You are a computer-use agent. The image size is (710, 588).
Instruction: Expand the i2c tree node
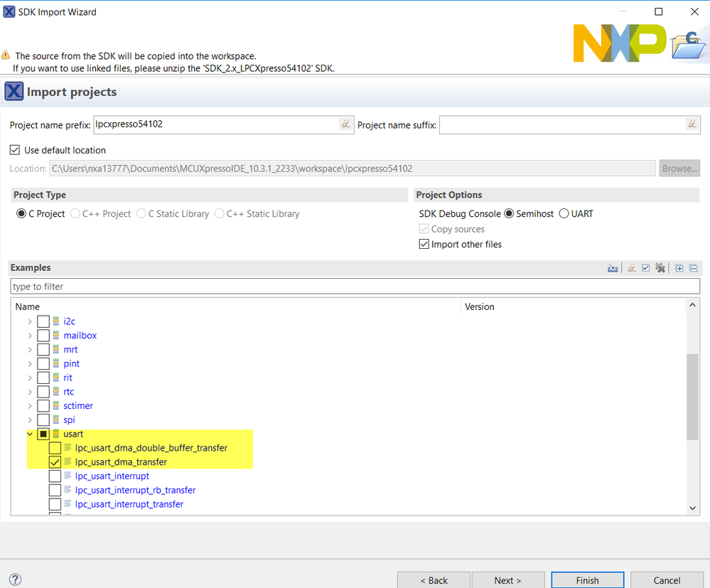tap(30, 321)
